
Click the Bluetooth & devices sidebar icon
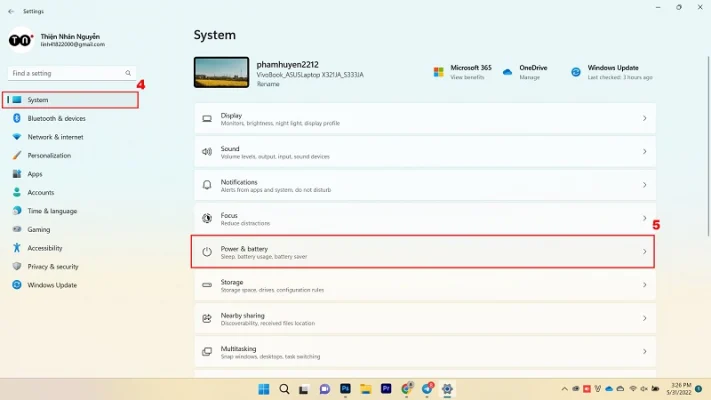(17, 118)
